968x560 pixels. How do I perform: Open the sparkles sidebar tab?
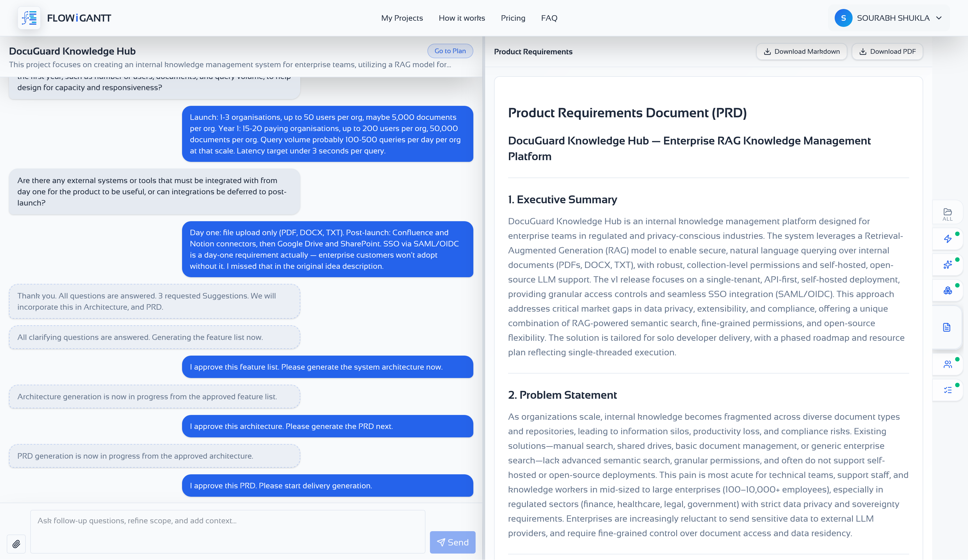click(947, 265)
